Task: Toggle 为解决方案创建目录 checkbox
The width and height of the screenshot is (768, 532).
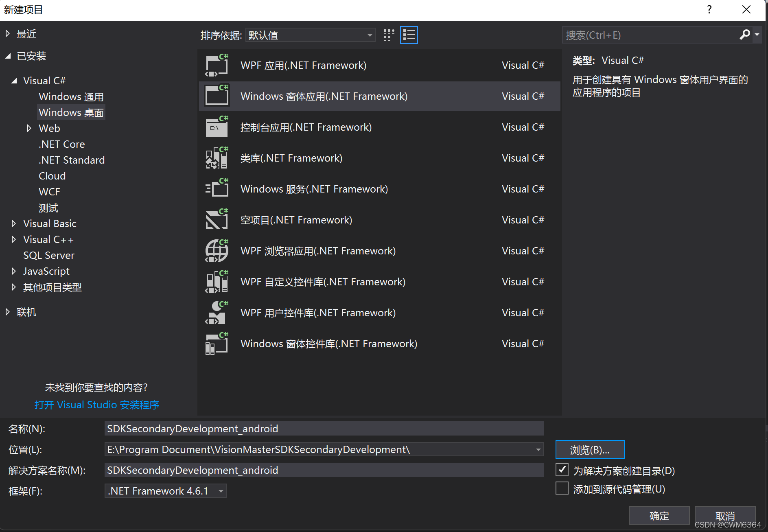Action: pos(562,470)
